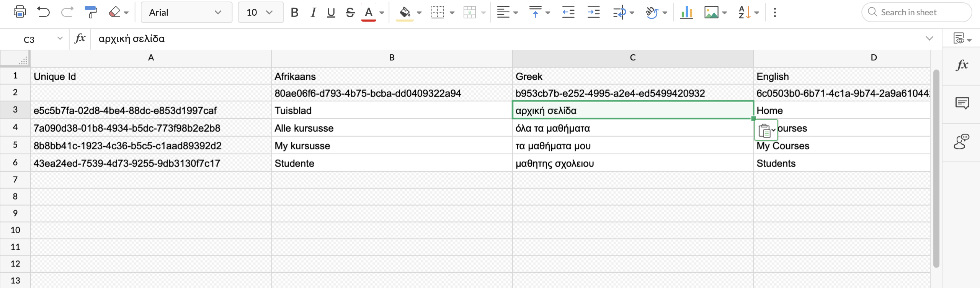This screenshot has height=288, width=980.
Task: Click the Search in sheet field
Action: [916, 12]
